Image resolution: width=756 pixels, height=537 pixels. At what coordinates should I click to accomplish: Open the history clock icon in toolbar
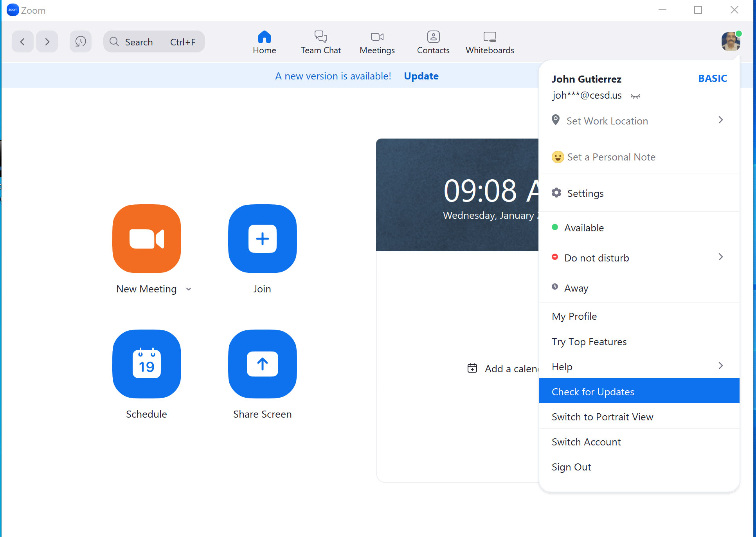81,41
